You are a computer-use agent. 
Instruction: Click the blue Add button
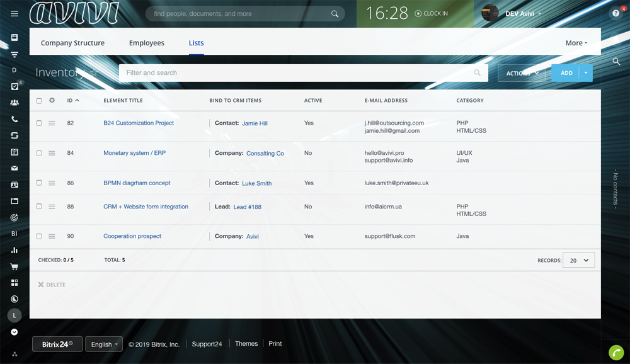click(566, 73)
